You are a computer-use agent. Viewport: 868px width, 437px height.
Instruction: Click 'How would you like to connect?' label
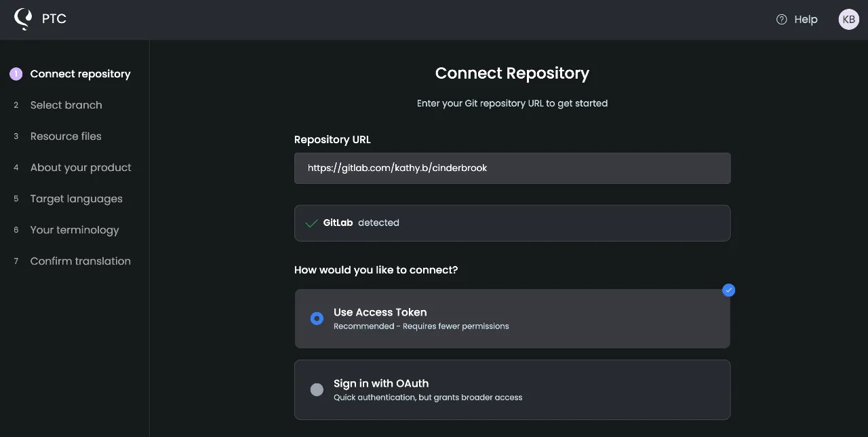click(x=376, y=270)
